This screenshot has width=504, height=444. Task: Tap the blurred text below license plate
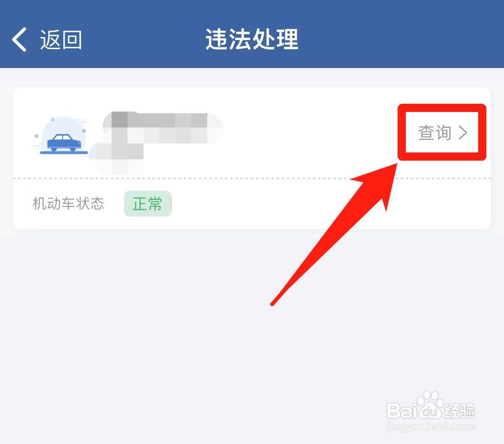pos(120,158)
